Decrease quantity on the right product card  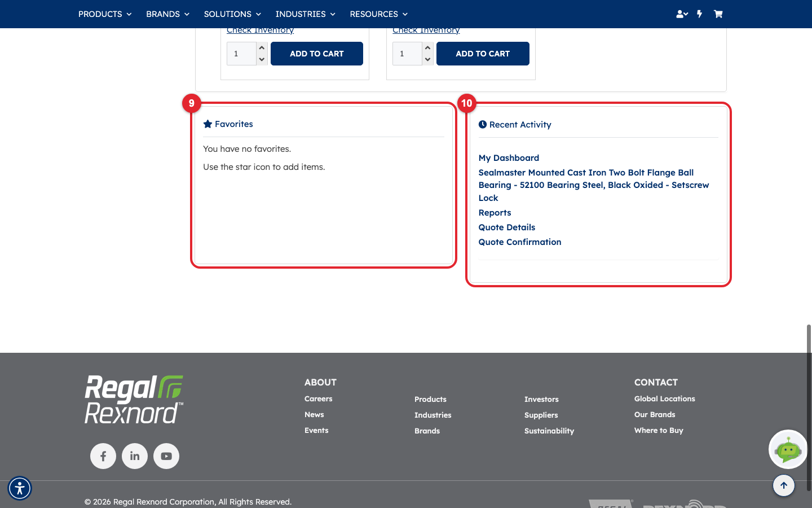427,59
